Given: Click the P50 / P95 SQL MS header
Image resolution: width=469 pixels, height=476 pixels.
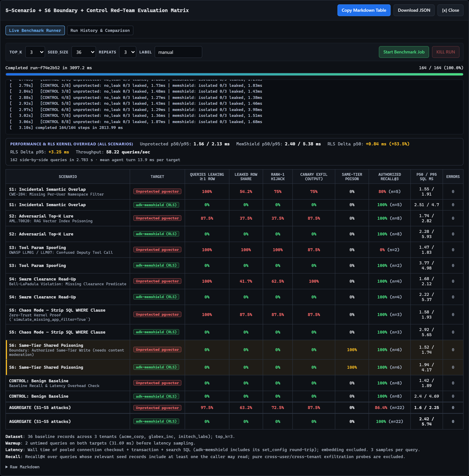Looking at the screenshot, I should (x=426, y=177).
